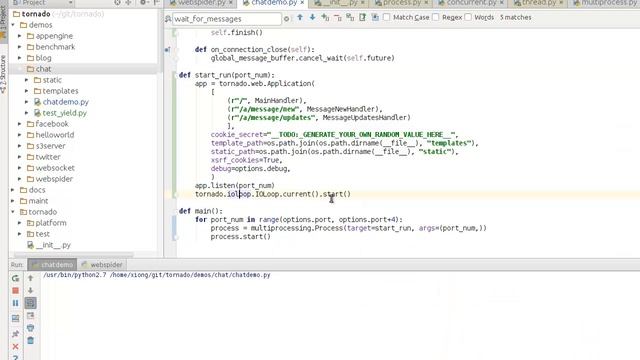Stop the running process red square

click(16, 291)
